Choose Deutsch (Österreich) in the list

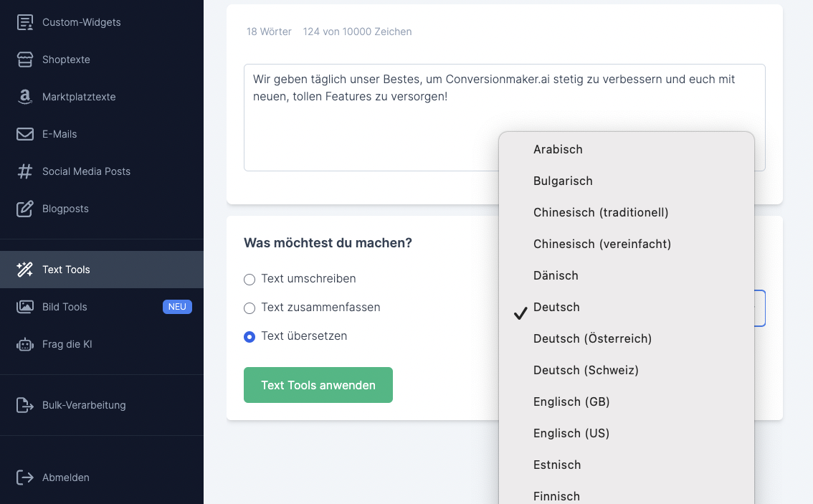click(627, 339)
